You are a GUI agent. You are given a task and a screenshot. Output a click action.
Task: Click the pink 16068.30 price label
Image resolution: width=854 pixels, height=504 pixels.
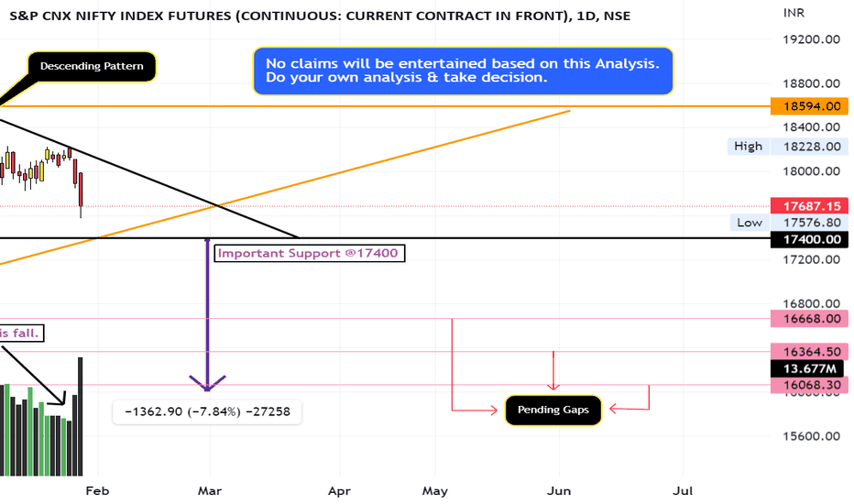(x=809, y=385)
